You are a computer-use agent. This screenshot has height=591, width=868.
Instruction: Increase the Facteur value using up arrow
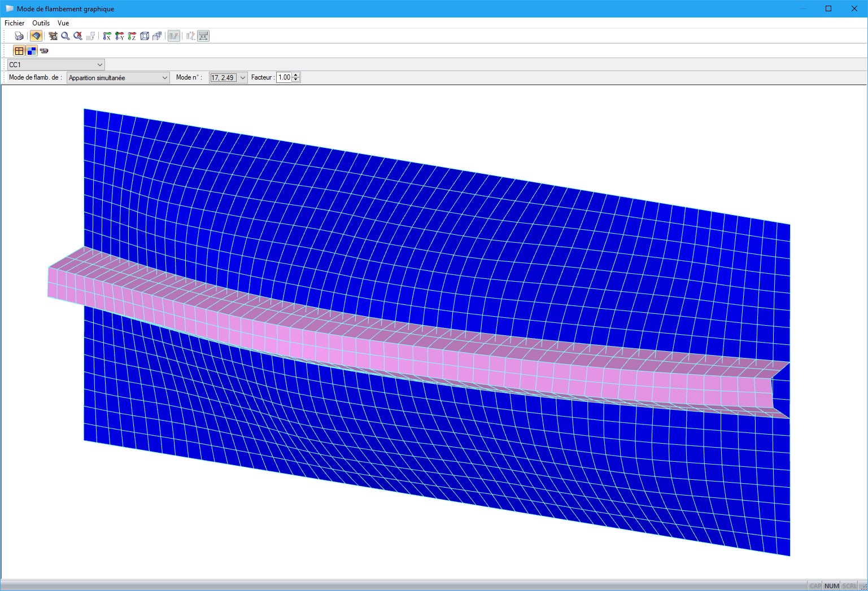point(296,76)
